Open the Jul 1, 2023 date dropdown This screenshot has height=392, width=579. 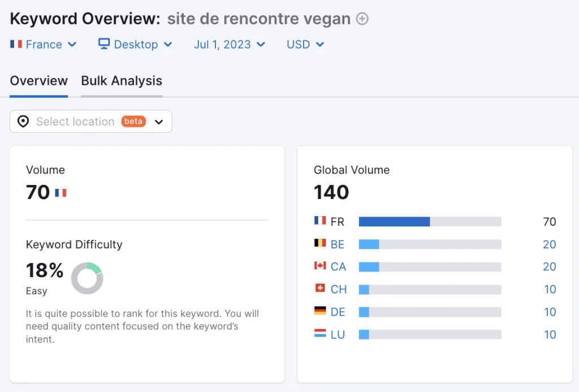[x=230, y=44]
